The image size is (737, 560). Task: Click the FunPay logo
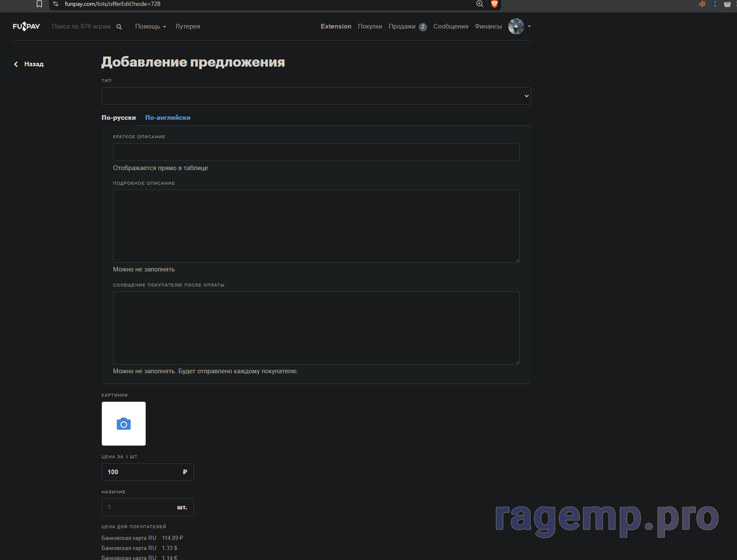coord(26,26)
